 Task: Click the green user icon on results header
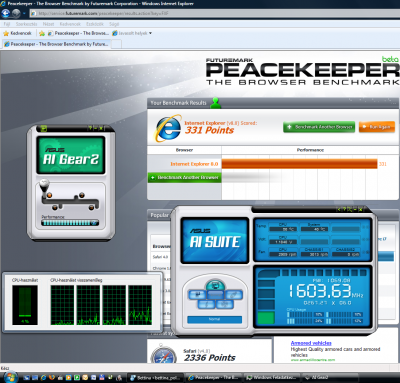click(x=216, y=103)
